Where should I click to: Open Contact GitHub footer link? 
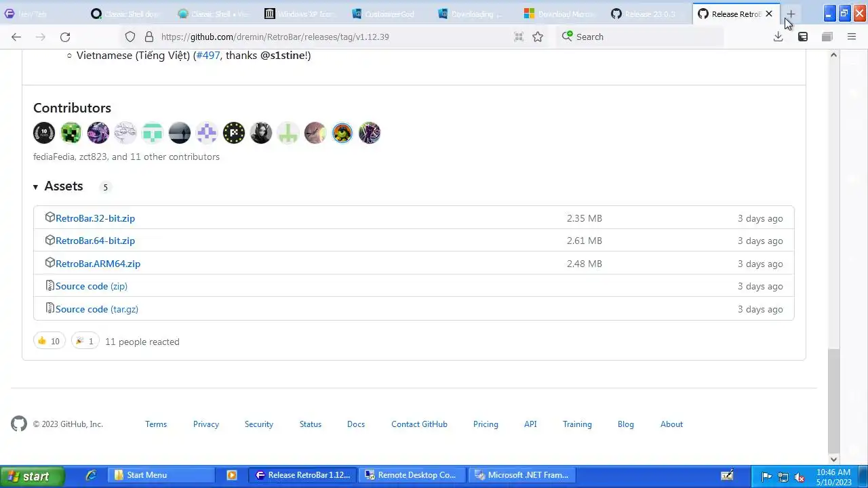[419, 424]
